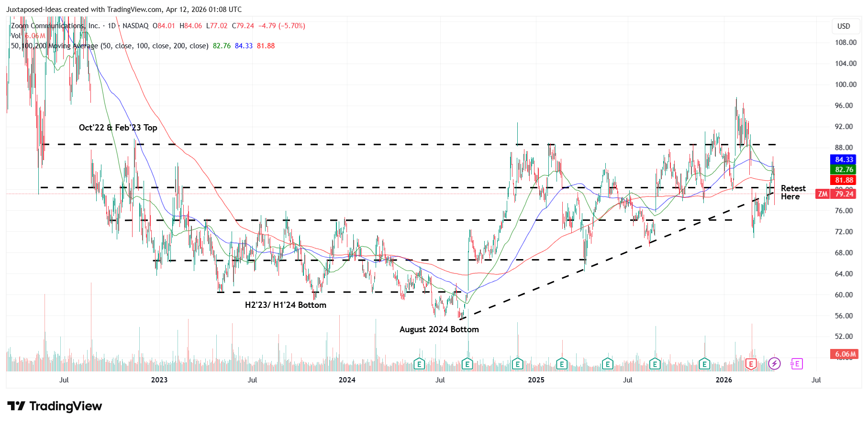Select the "H2'23/ H1'24 Bottom" annotation
Viewport: 868px width, 424px height.
(286, 305)
